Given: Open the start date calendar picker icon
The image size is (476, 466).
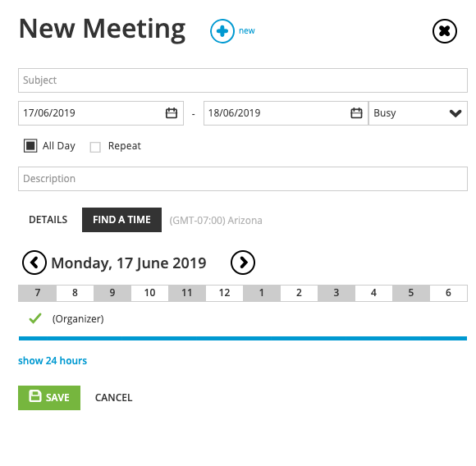Looking at the screenshot, I should click(x=172, y=113).
